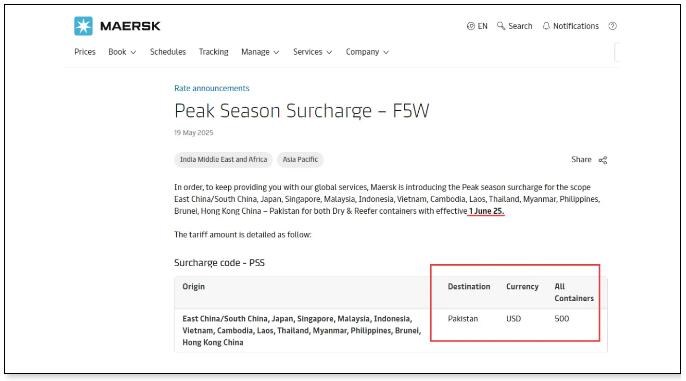The width and height of the screenshot is (686, 381).
Task: Click the Maersk star logo icon
Action: (x=83, y=26)
